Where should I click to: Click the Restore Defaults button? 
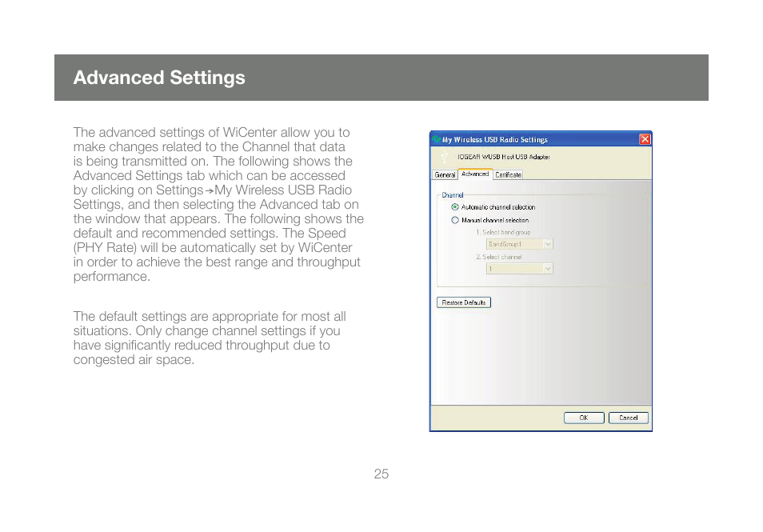464,302
